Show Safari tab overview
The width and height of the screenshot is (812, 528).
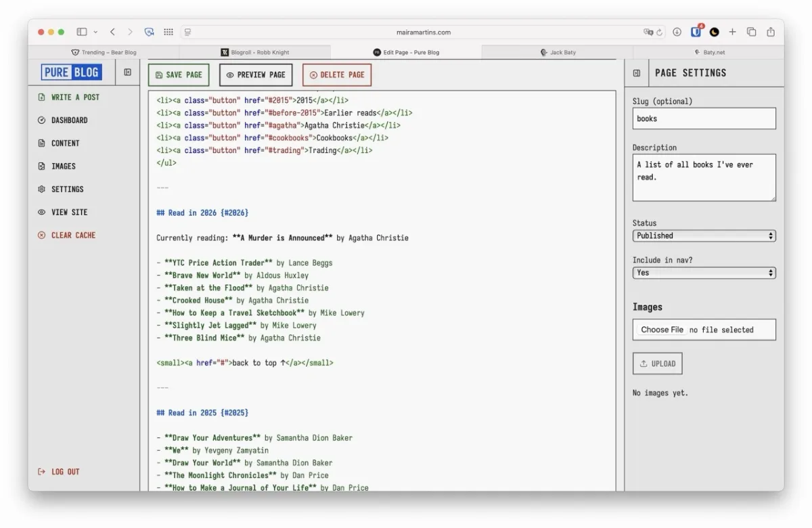752,32
